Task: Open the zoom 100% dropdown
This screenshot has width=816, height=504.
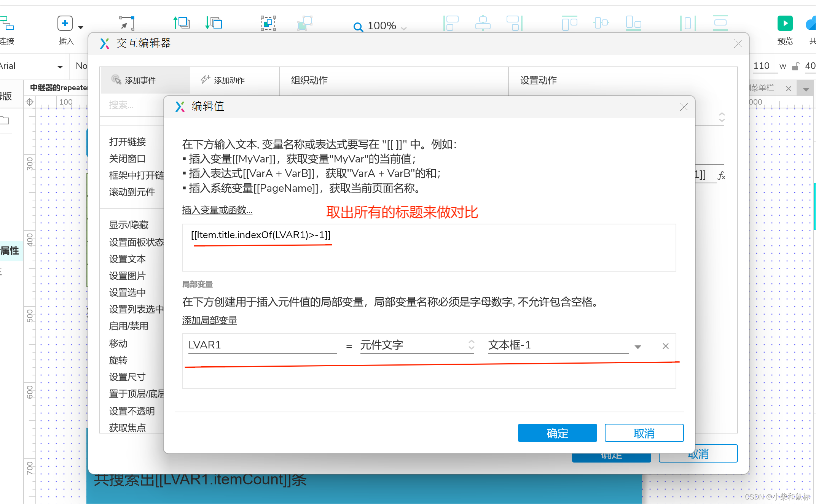Action: coord(404,28)
